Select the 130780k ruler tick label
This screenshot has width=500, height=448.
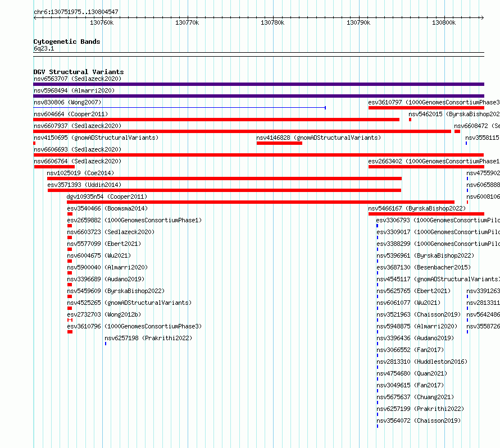pyautogui.click(x=272, y=22)
